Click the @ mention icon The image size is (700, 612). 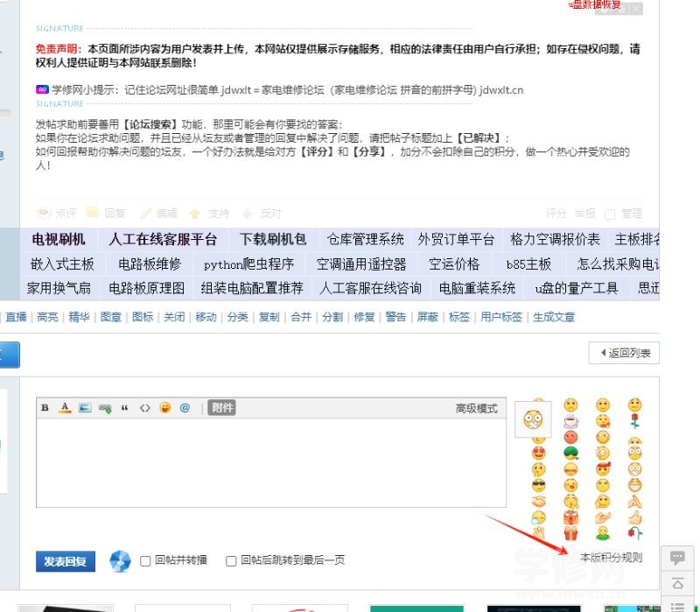tap(185, 408)
